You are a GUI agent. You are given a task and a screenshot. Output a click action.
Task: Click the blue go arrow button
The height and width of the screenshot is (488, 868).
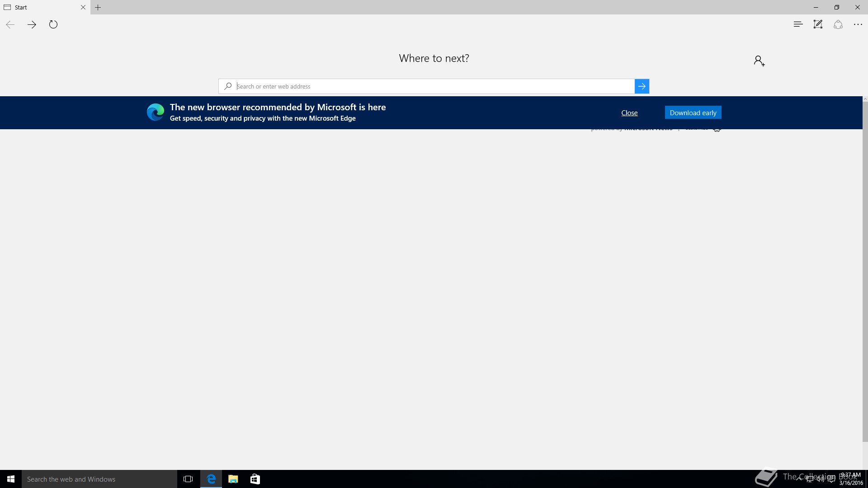point(642,86)
